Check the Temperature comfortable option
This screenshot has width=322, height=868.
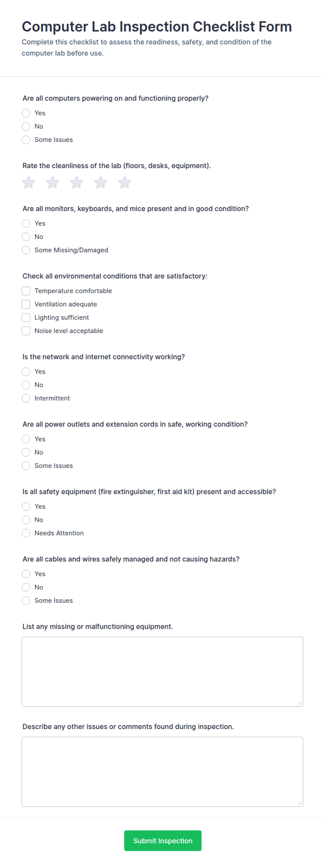pyautogui.click(x=26, y=291)
